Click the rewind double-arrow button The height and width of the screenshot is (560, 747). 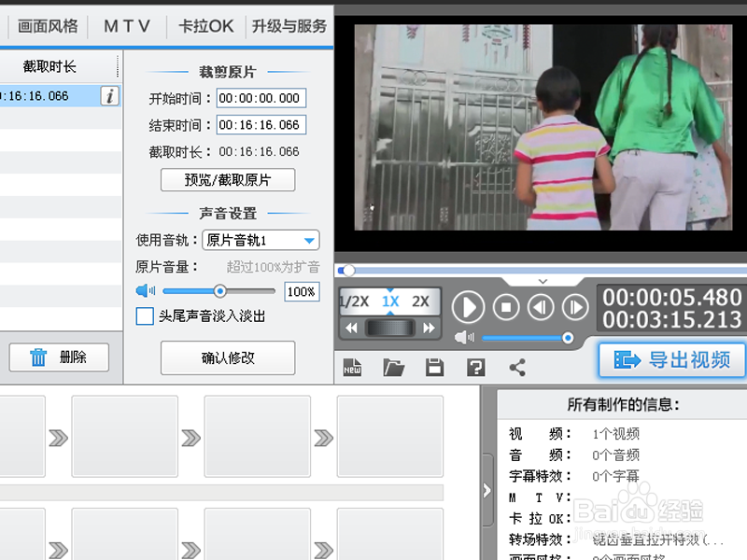(351, 329)
